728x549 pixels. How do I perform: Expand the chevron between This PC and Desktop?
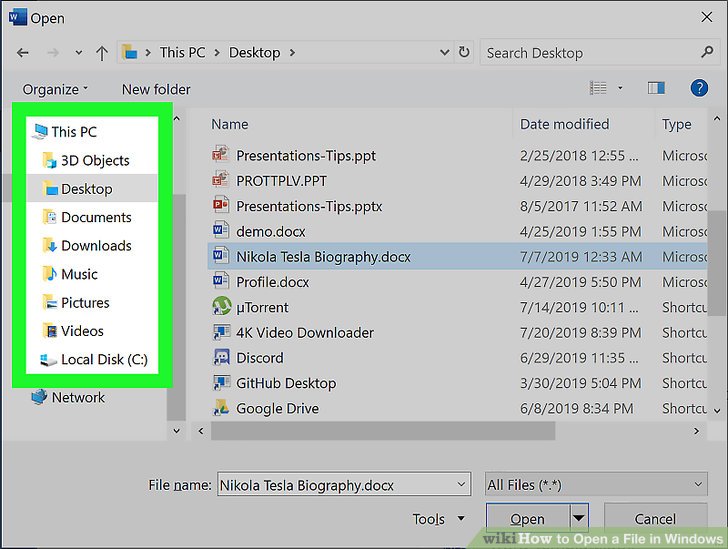[217, 52]
